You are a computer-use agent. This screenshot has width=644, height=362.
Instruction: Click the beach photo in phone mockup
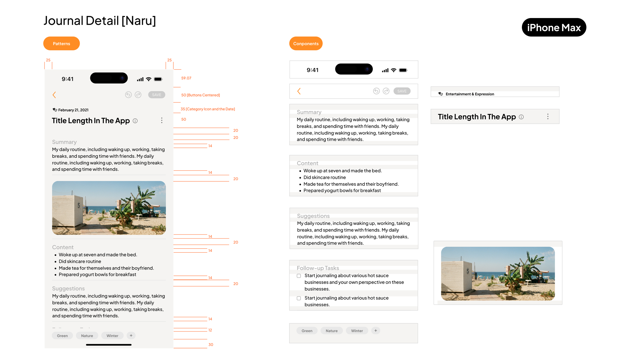point(109,208)
